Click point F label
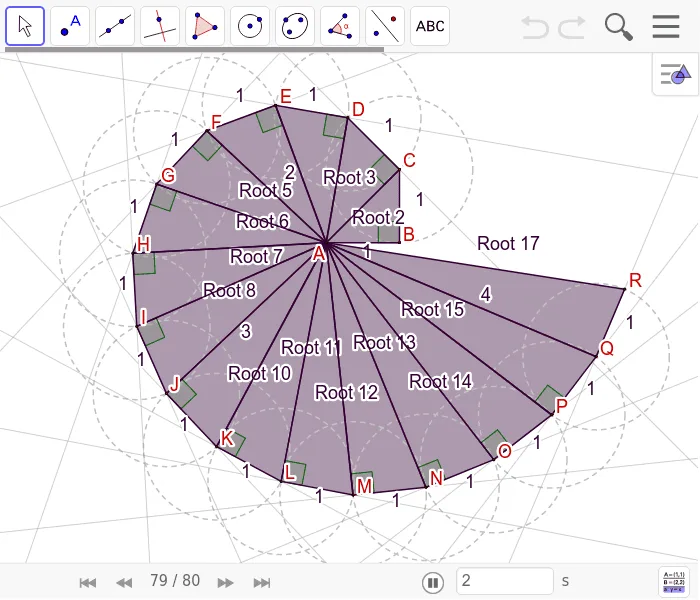Screen dimensions: 700x600 (x=216, y=122)
